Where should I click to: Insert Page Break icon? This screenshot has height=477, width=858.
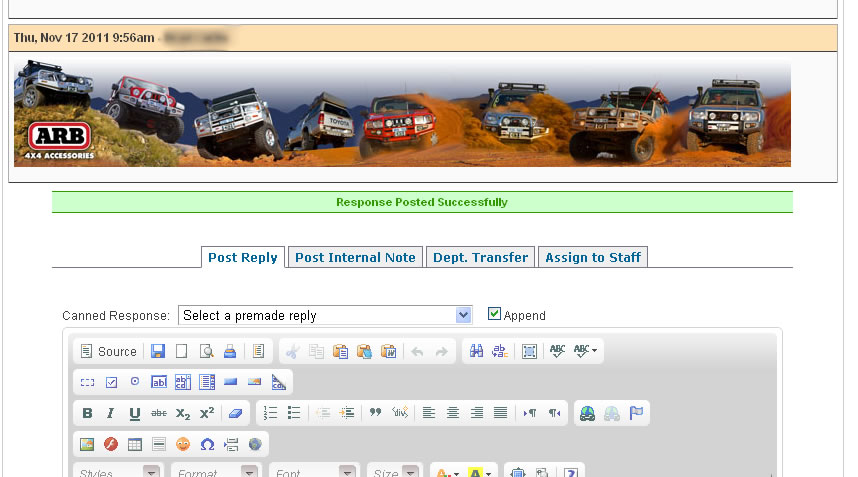231,445
